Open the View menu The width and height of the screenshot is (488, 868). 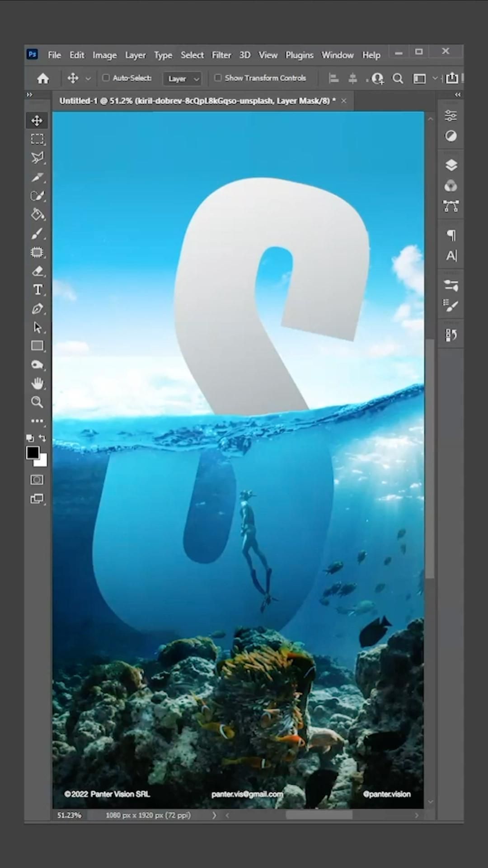pyautogui.click(x=268, y=55)
